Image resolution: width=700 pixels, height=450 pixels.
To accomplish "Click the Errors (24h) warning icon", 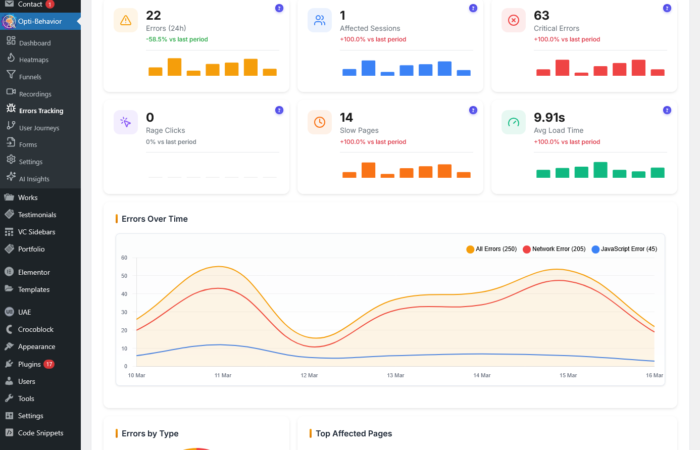I will [x=125, y=19].
